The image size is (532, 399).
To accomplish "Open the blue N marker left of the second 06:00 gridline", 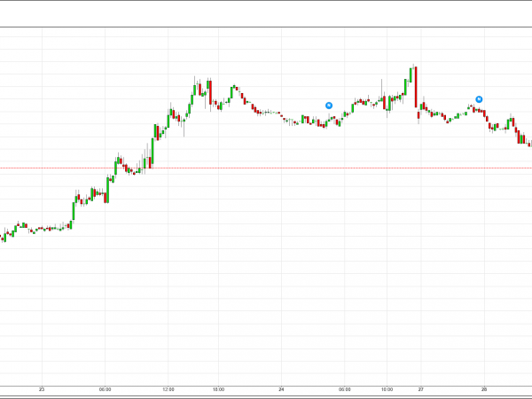I will tap(329, 106).
